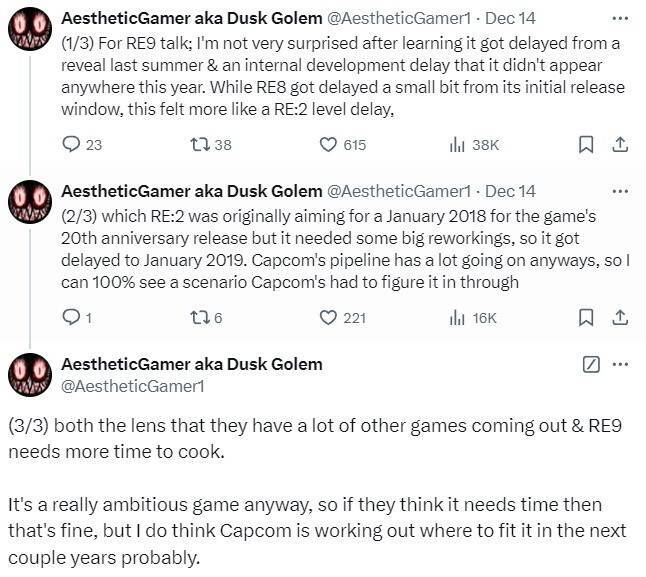
Task: Bookmark the first (1/3) tweet
Action: click(x=587, y=145)
